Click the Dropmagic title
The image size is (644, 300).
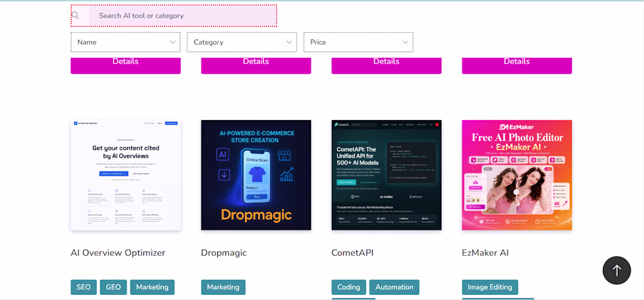pos(224,253)
